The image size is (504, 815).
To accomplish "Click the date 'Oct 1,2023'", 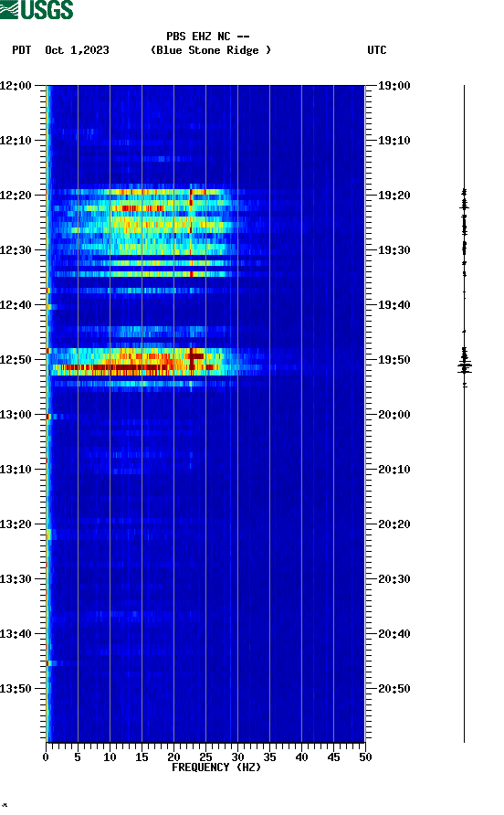I will pos(77,50).
